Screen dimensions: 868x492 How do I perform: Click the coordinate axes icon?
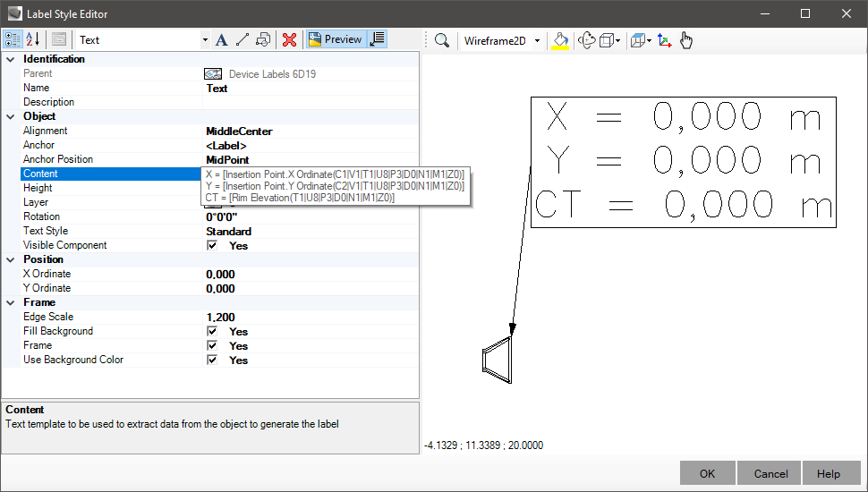664,40
